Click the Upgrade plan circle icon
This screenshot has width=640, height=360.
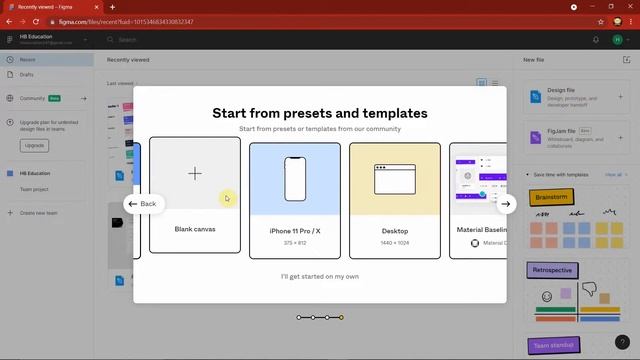(10, 122)
